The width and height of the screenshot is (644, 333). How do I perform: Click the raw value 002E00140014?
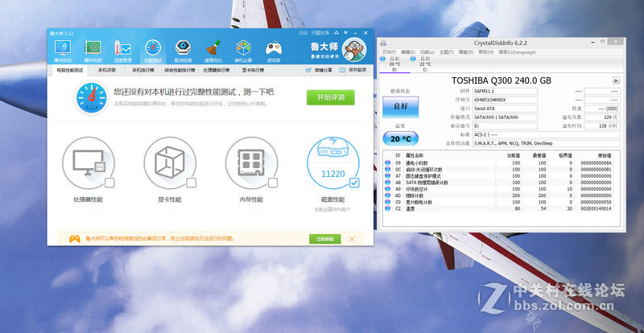pyautogui.click(x=595, y=208)
